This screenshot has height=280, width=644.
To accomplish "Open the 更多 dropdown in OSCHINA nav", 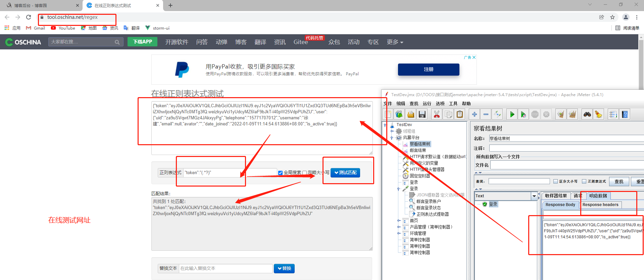I will (x=395, y=42).
